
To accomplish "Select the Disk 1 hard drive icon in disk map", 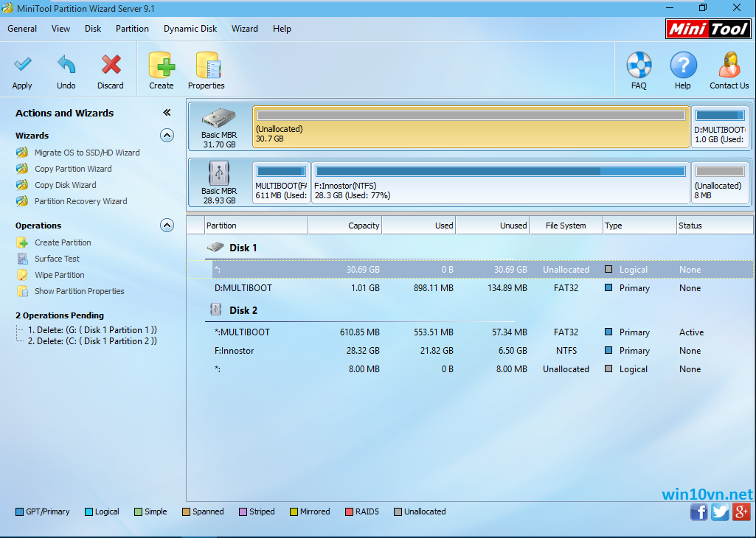I will (219, 119).
